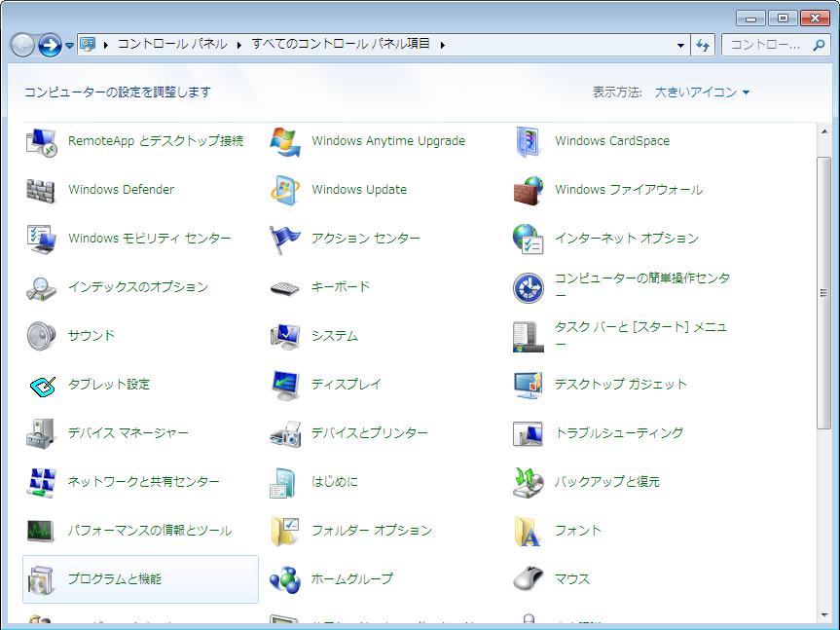Click the scrollbar up arrow
Viewport: 840px width, 630px height.
824,131
